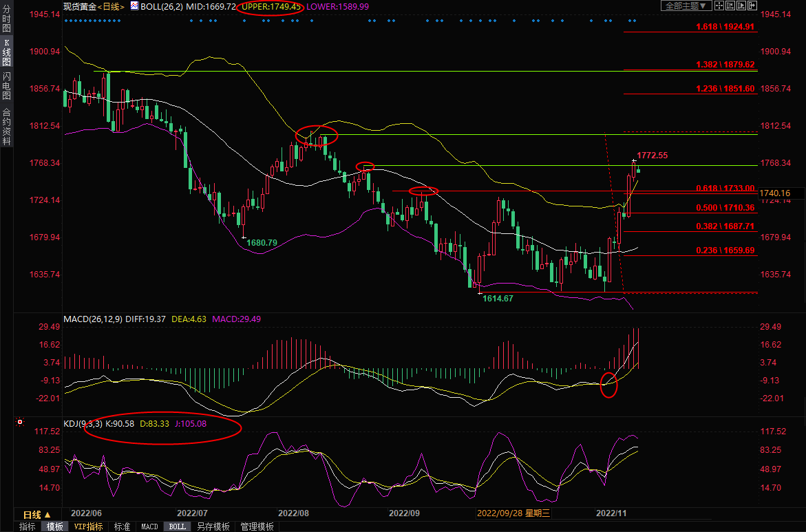Click the BOLL indicator chart icon
This screenshot has height=532, width=806.
pyautogui.click(x=136, y=6)
